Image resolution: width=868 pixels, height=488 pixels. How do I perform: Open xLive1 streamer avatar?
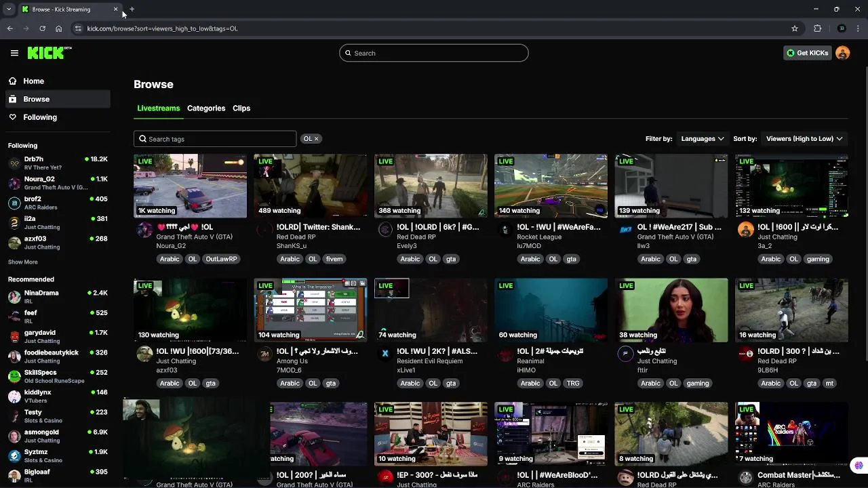(x=385, y=354)
